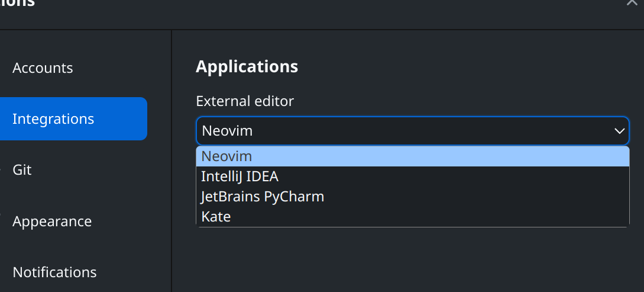Screen dimensions: 644x292
Task: Click the Applications section heading
Action: [247, 66]
